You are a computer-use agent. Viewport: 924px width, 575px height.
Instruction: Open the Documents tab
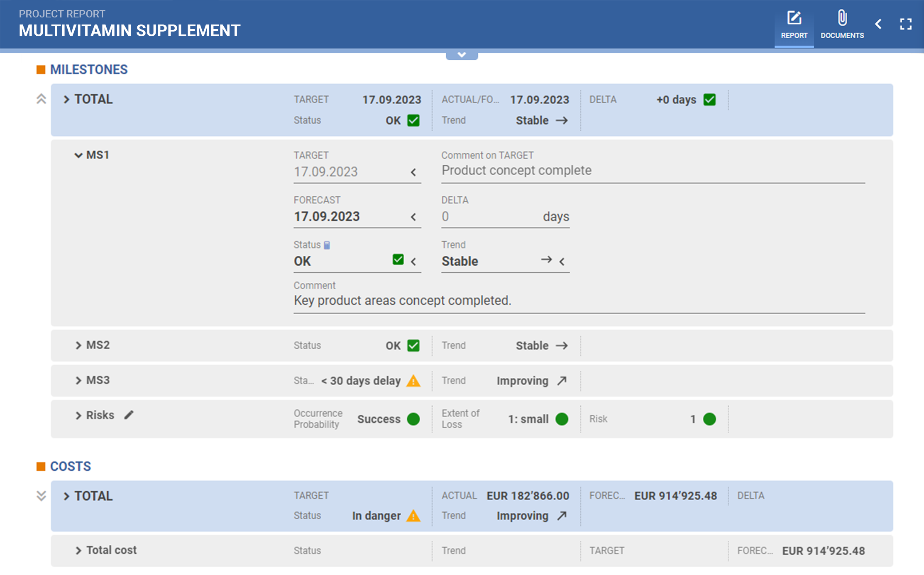click(842, 24)
